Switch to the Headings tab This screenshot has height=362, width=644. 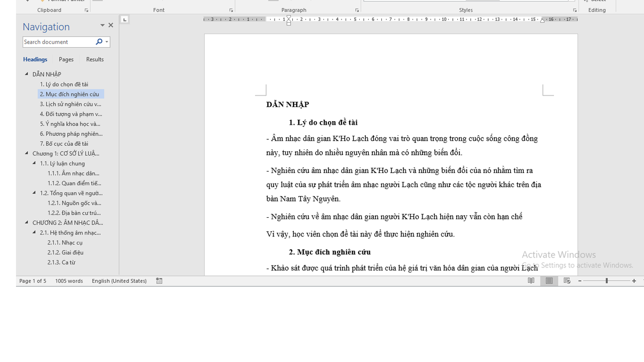[x=35, y=59]
